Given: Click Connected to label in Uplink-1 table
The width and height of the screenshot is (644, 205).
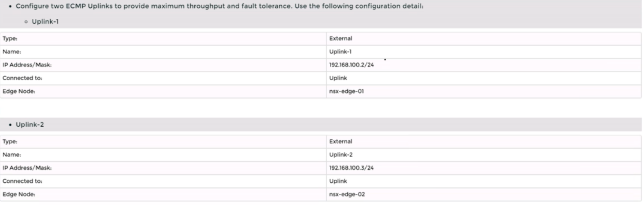Looking at the screenshot, I should [x=17, y=78].
